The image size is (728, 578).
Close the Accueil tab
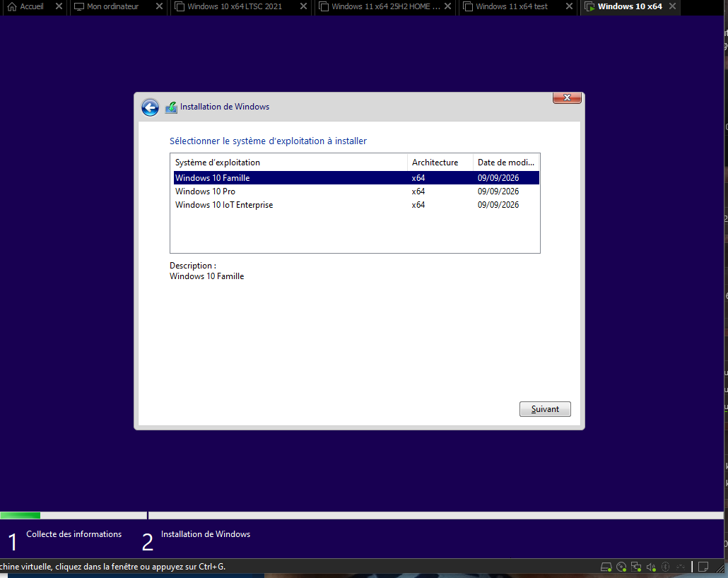pyautogui.click(x=59, y=6)
